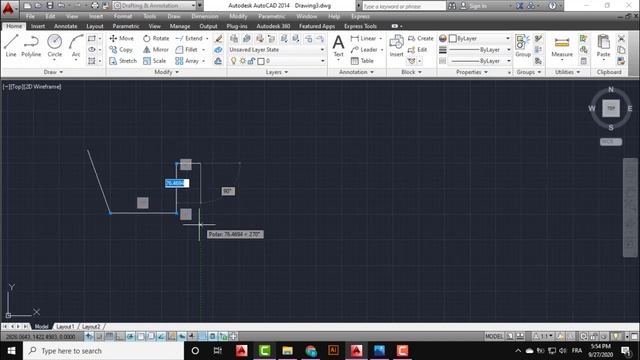Open the Text annotation tool
Viewport: 640px width, 360px height.
[x=338, y=46]
